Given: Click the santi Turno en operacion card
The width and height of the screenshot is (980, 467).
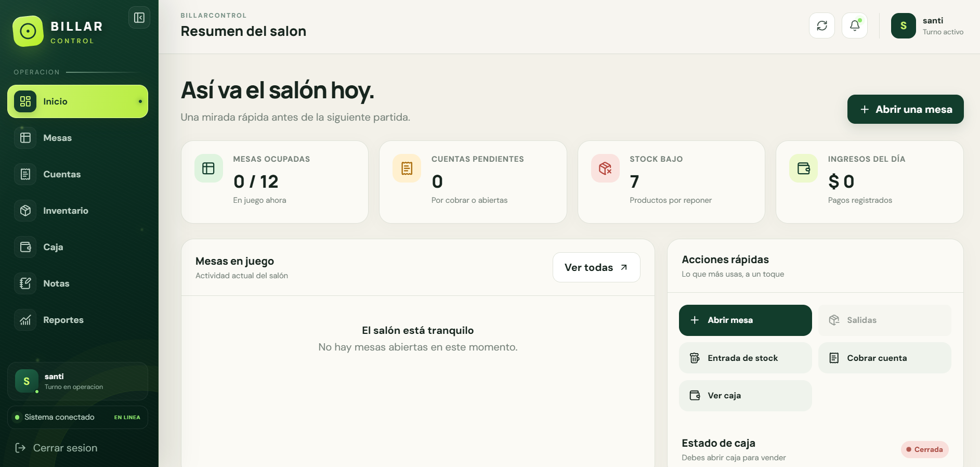Looking at the screenshot, I should [77, 381].
